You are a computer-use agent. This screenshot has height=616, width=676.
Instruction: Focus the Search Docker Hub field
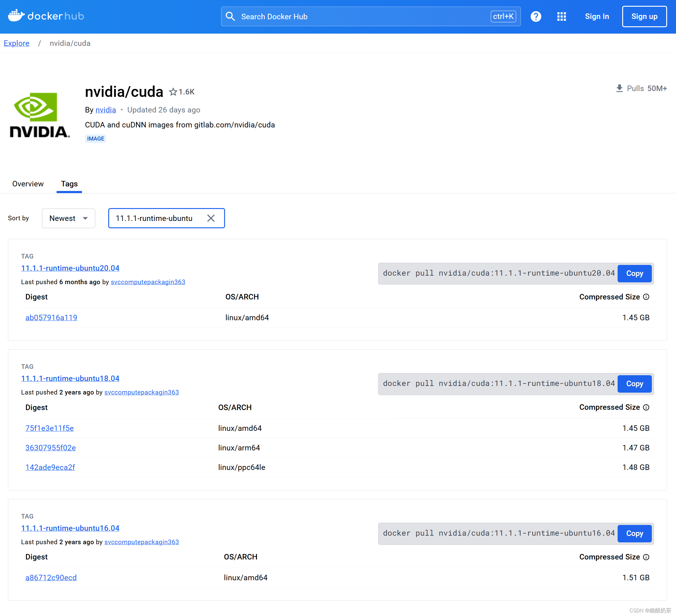[371, 16]
